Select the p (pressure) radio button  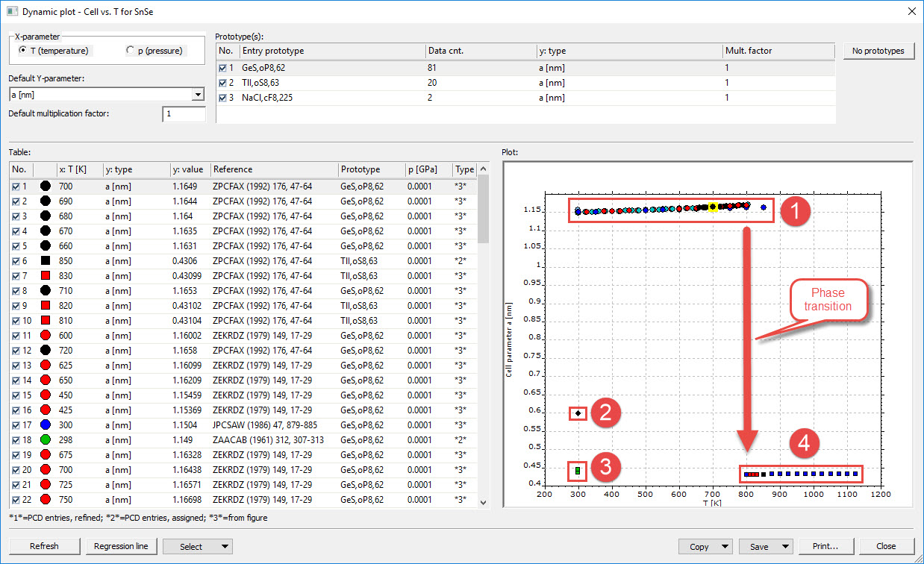pyautogui.click(x=131, y=51)
